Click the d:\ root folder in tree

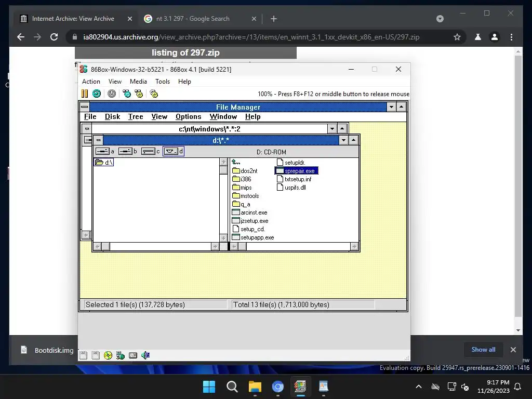click(x=104, y=163)
